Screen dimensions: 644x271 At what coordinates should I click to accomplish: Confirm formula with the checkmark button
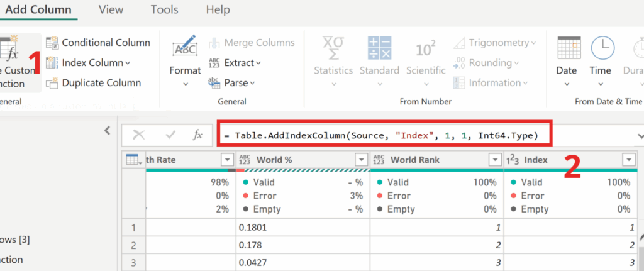click(x=170, y=135)
